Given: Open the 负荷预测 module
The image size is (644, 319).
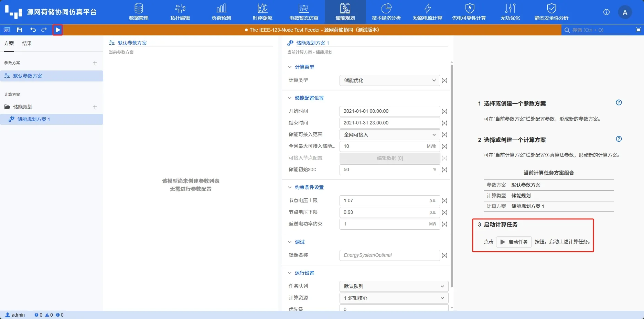Looking at the screenshot, I should [221, 12].
